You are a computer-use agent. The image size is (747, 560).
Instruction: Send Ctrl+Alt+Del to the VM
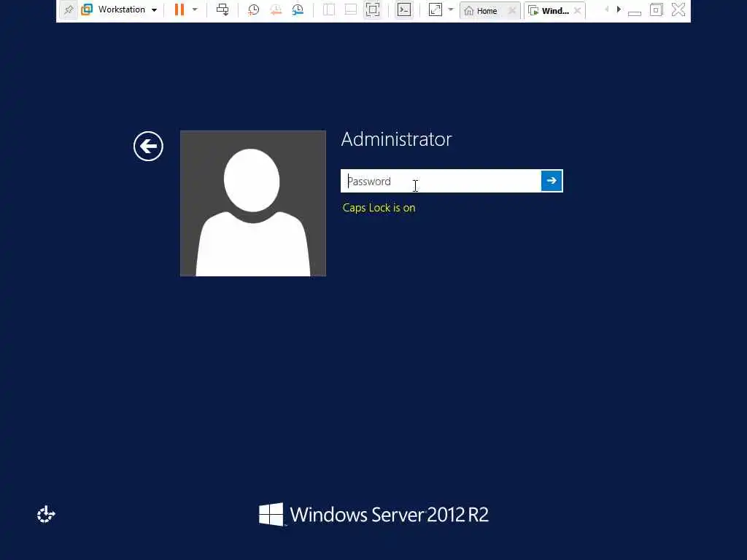tap(222, 9)
